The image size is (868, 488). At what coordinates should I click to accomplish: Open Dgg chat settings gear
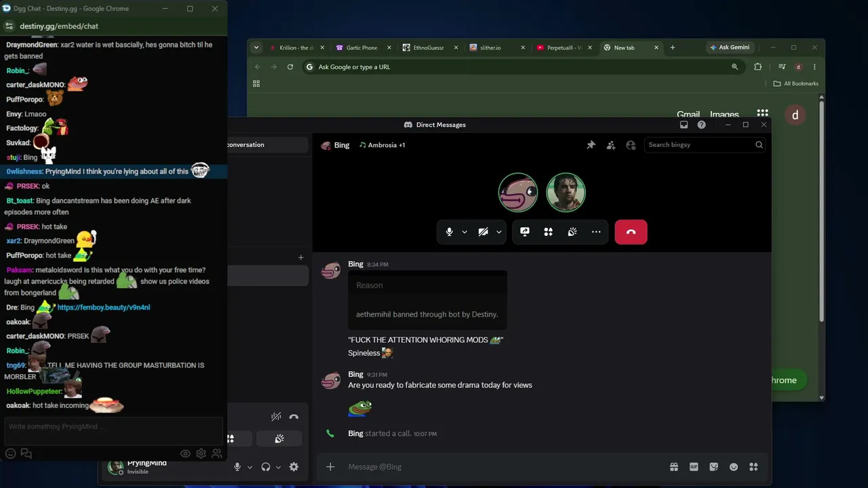pyautogui.click(x=201, y=453)
